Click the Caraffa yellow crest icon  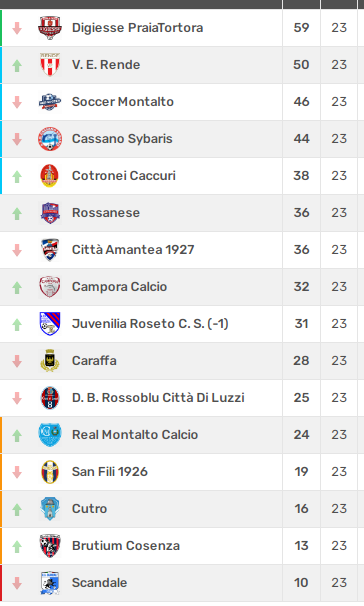click(x=50, y=361)
